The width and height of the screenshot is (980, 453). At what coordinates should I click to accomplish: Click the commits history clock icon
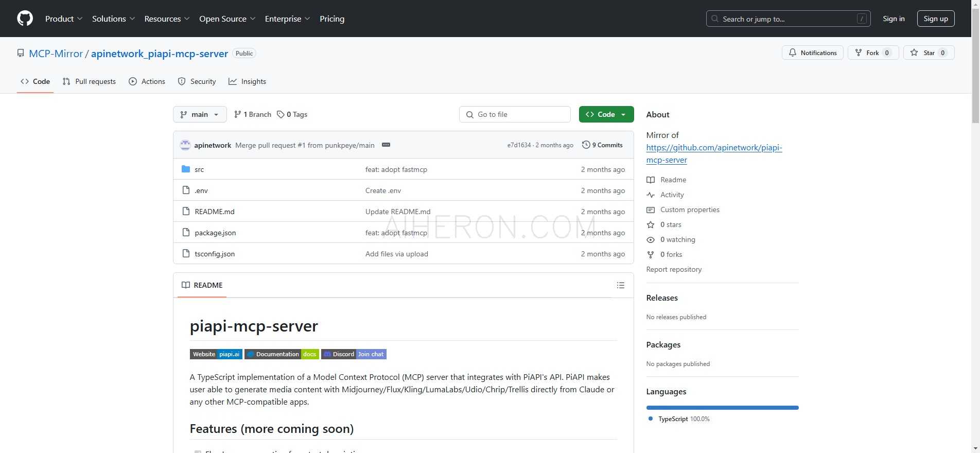[x=586, y=145]
